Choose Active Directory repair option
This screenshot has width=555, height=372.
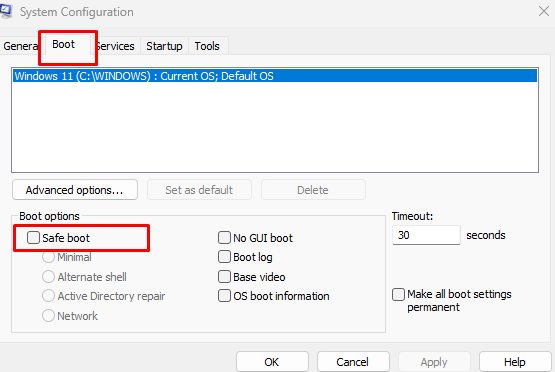click(48, 296)
